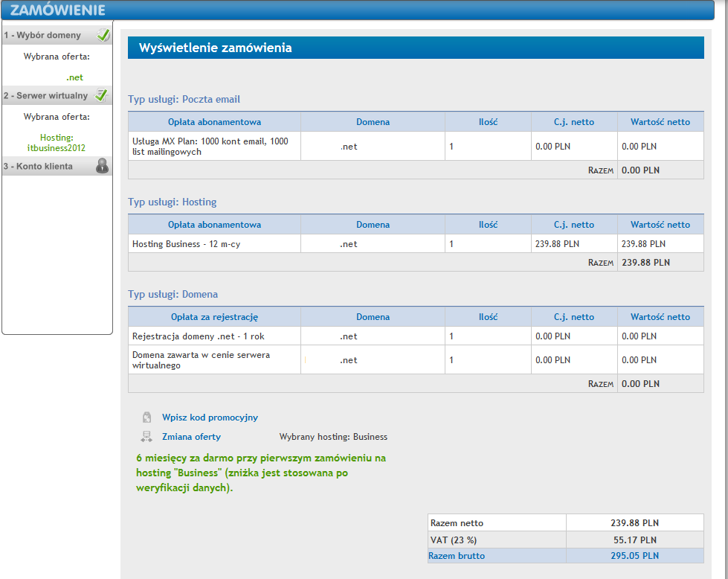Image resolution: width=728 pixels, height=579 pixels.
Task: Click the green checkmark next to Wybór domeny
Action: click(103, 35)
